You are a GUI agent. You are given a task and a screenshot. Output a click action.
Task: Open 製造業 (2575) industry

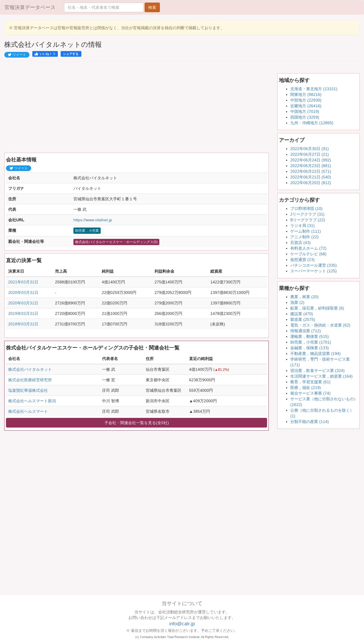click(x=302, y=319)
